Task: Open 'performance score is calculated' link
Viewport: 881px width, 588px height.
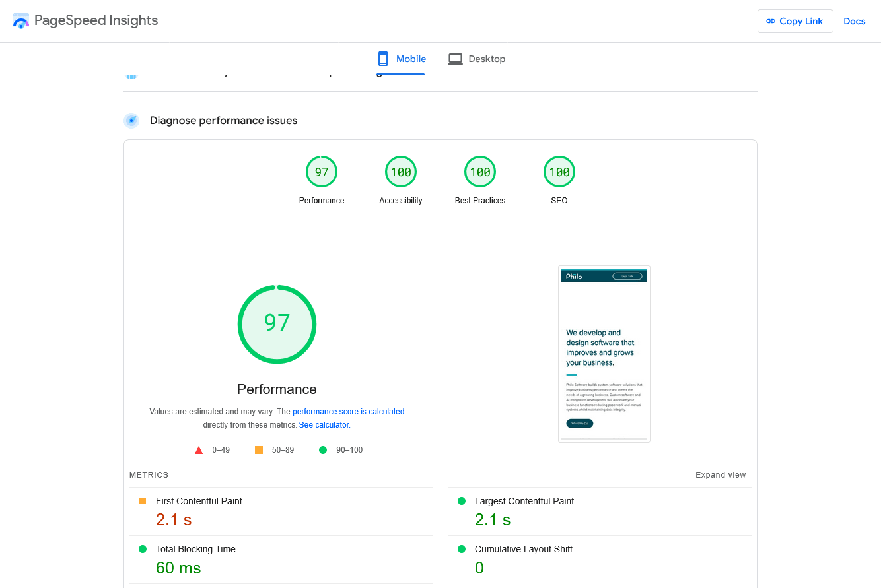Action: tap(348, 412)
